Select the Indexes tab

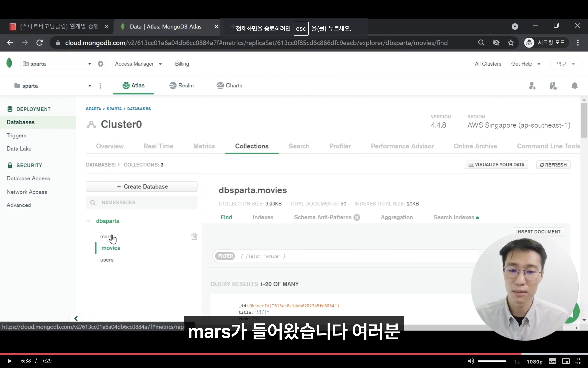tap(263, 217)
